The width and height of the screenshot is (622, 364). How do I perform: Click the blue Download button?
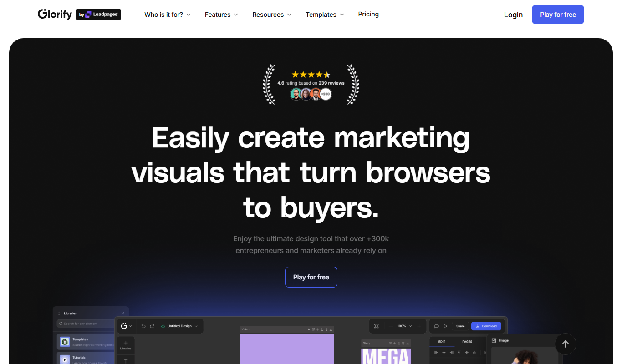click(486, 326)
